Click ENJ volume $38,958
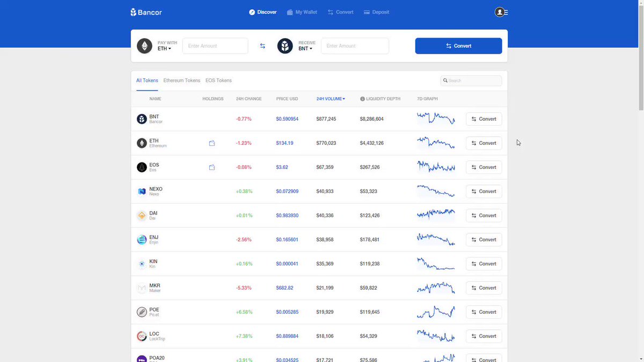Viewport: 644px width, 362px height. [x=325, y=240]
